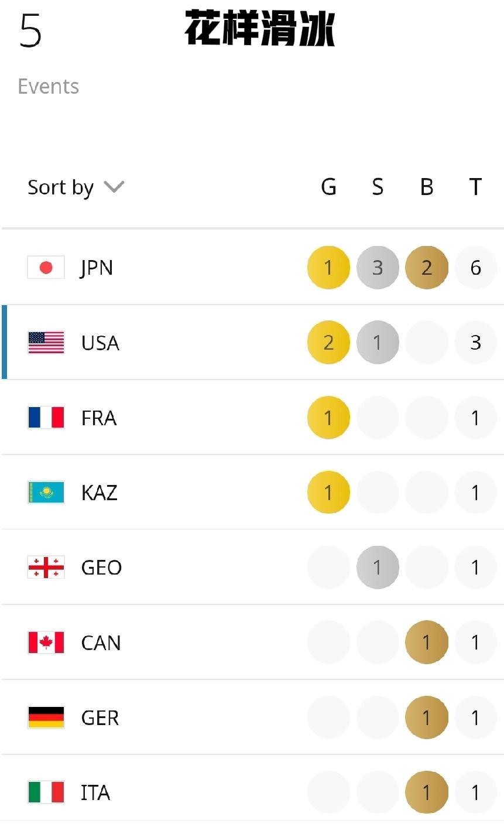
Task: Click Japan's silver medal count of 3
Action: click(x=378, y=268)
